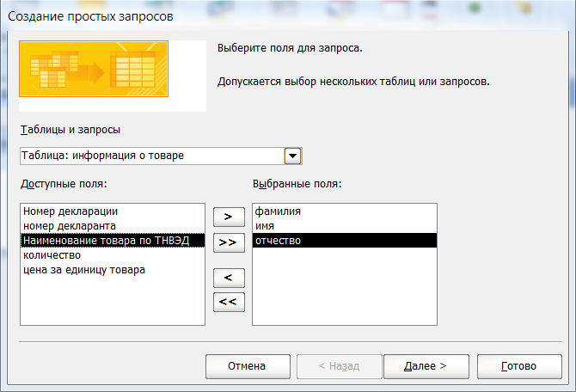Select Наименование товара по ТНВЭД field
Image resolution: width=576 pixels, height=392 pixels.
[x=113, y=240]
